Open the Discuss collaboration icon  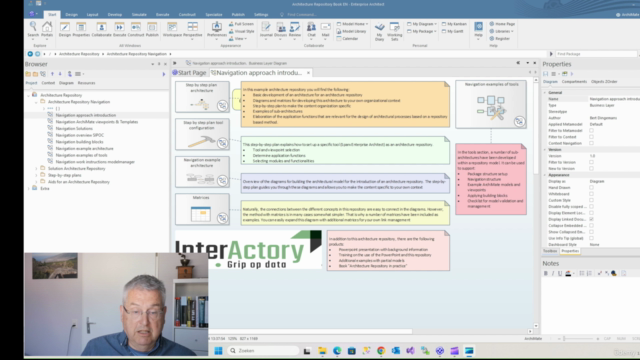coord(280,30)
